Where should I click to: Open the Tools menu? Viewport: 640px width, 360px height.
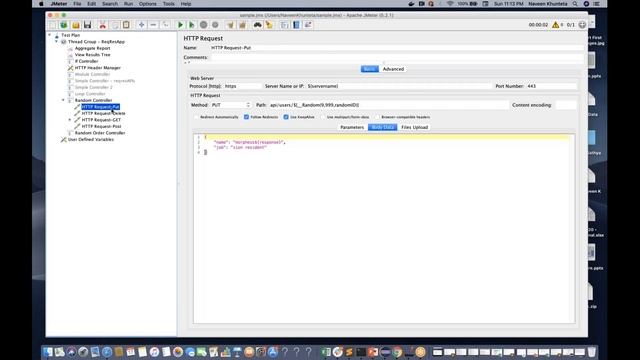[x=169, y=4]
